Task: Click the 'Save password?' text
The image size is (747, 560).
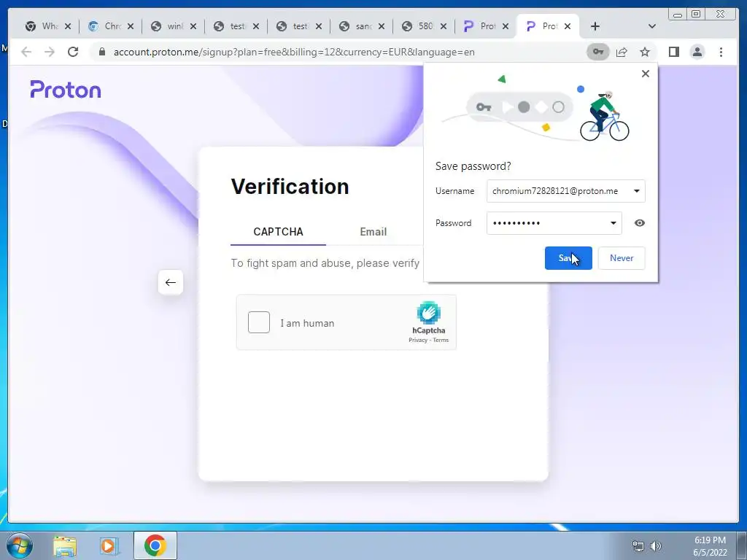Action: (473, 166)
